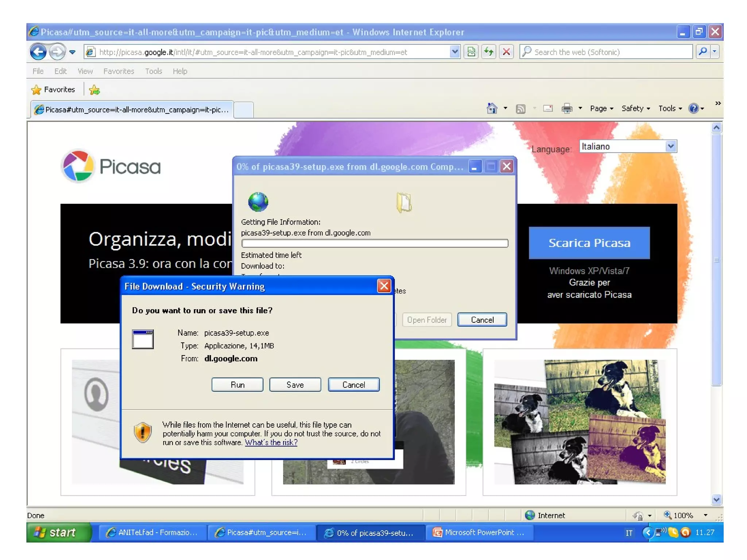The image size is (747, 560).
Task: Click the RSS feeds icon
Action: point(520,109)
